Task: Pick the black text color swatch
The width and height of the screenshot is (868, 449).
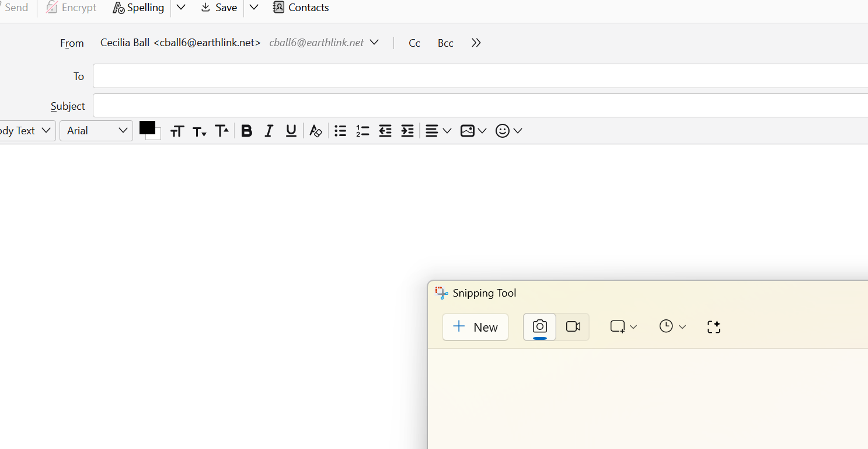Action: click(x=147, y=127)
